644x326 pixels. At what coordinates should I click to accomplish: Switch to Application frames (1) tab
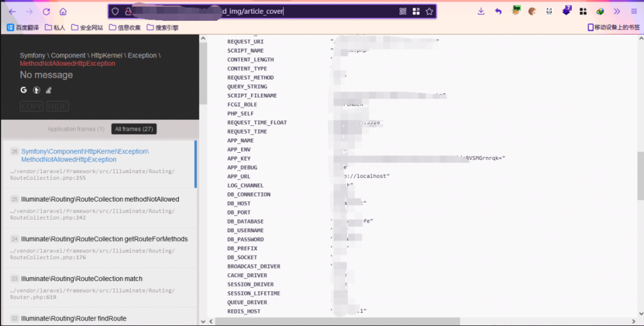coord(76,129)
